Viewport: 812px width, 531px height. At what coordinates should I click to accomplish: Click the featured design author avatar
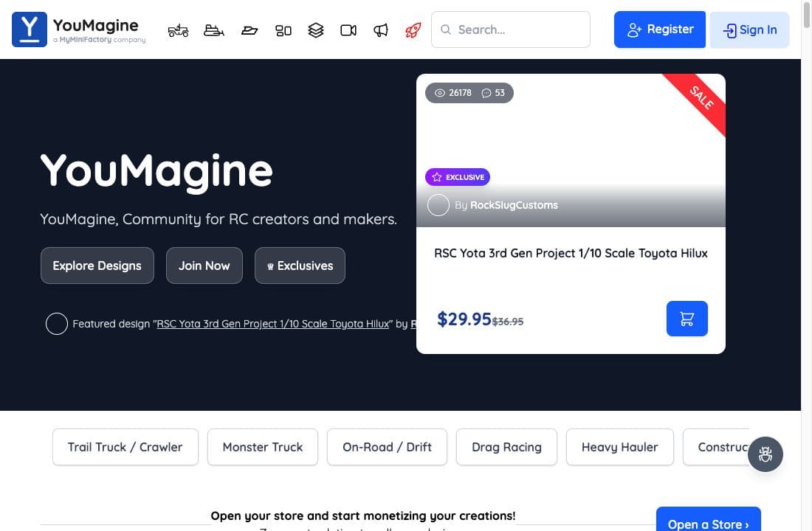coord(57,324)
